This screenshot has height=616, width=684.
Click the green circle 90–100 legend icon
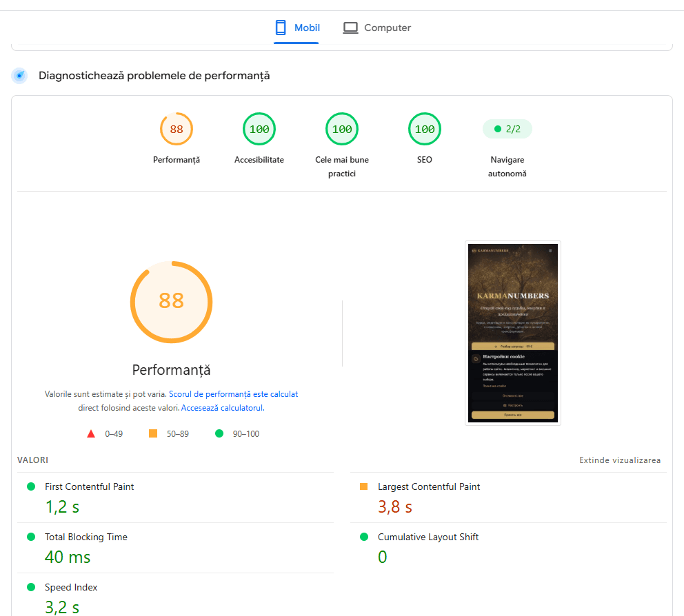point(219,433)
